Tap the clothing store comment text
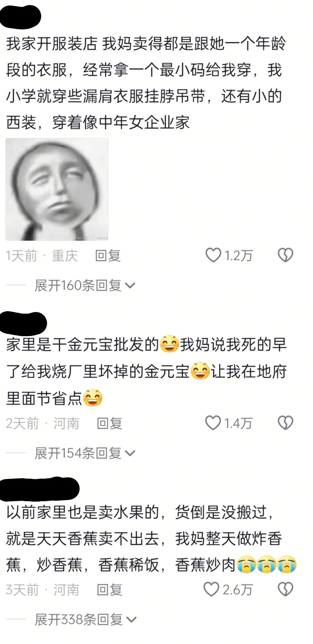 (x=146, y=83)
